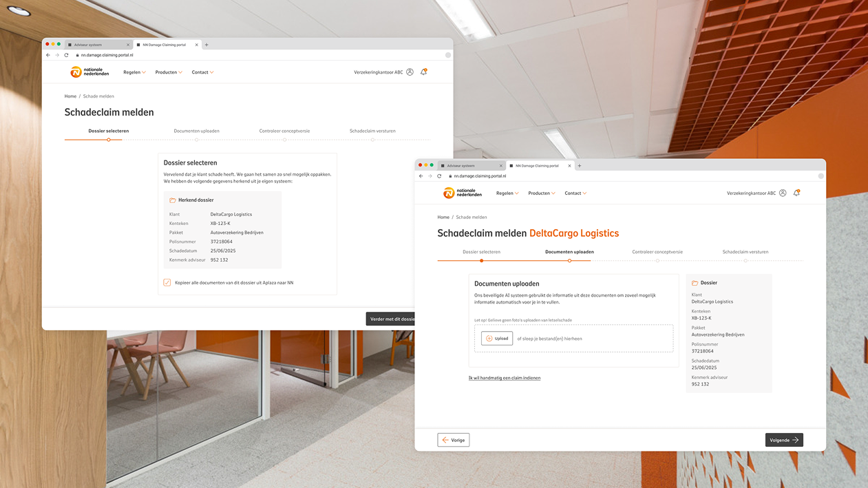Click the folder icon beside Herkend dossier
868x488 pixels.
coord(172,200)
